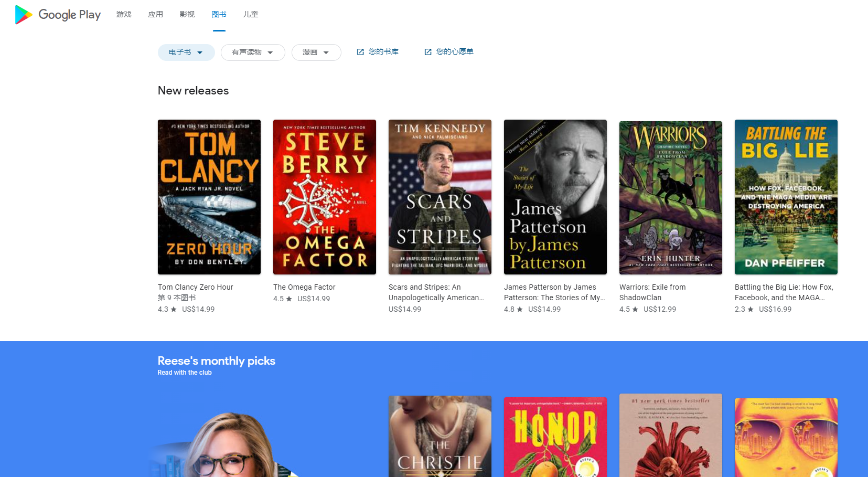Open the external-link icon beside 您的书库

coord(360,52)
